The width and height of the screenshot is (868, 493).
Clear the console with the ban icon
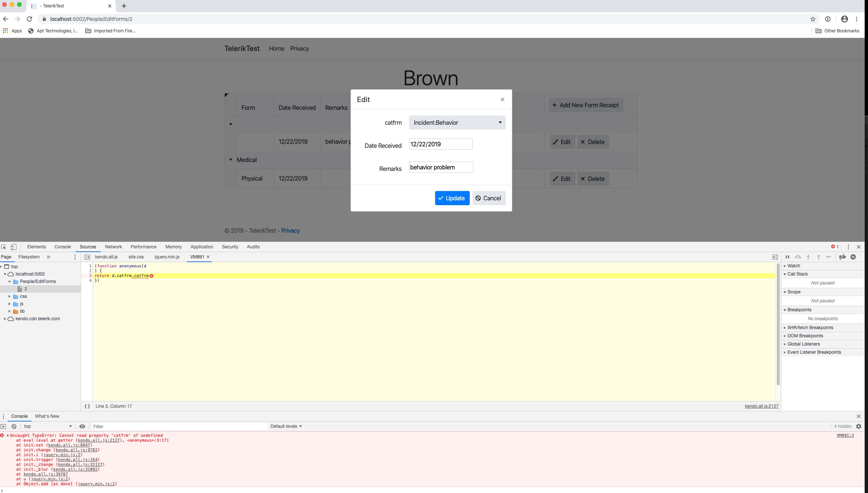[x=14, y=426]
